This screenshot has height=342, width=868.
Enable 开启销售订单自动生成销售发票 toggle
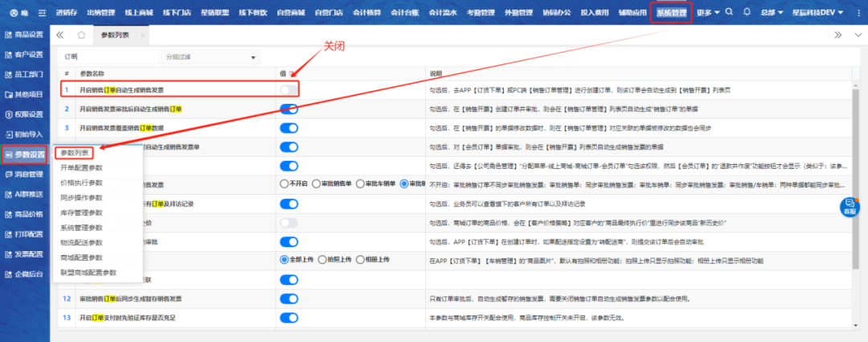[289, 89]
